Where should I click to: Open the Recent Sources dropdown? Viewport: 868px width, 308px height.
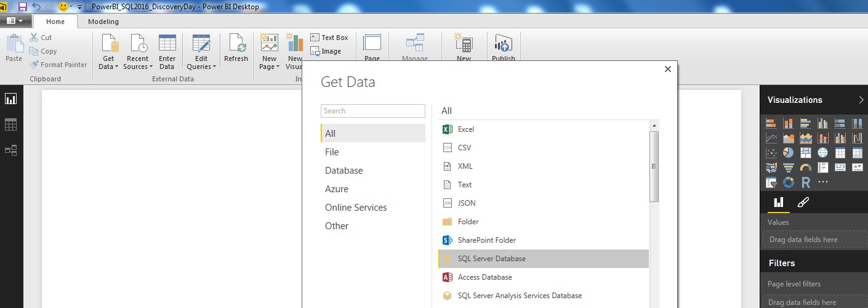tap(138, 52)
